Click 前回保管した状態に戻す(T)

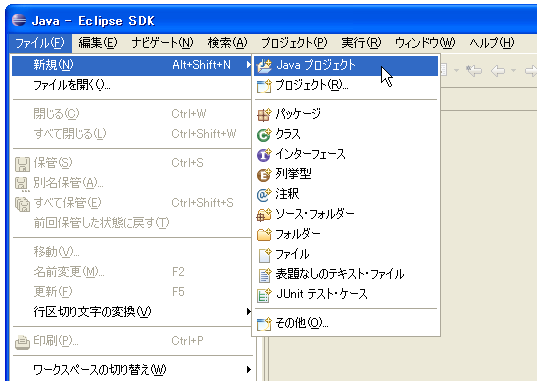point(132,223)
